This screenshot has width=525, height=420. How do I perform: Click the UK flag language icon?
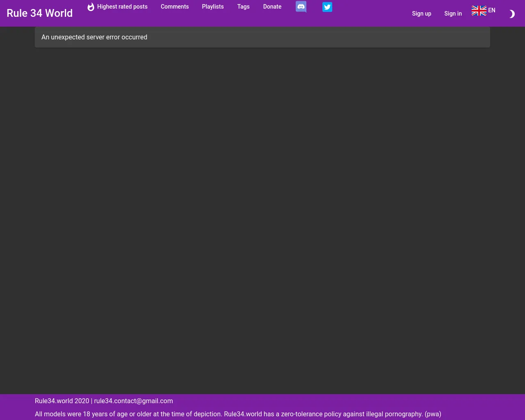(x=479, y=11)
